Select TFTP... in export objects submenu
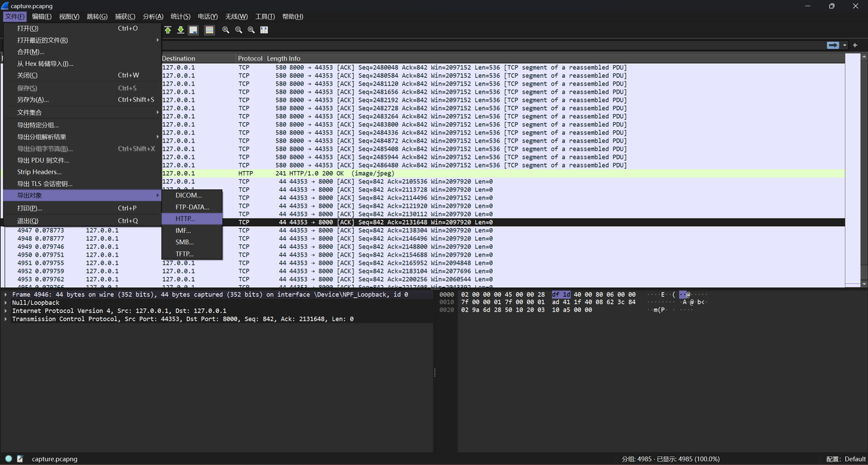Image resolution: width=868 pixels, height=465 pixels. click(192, 254)
